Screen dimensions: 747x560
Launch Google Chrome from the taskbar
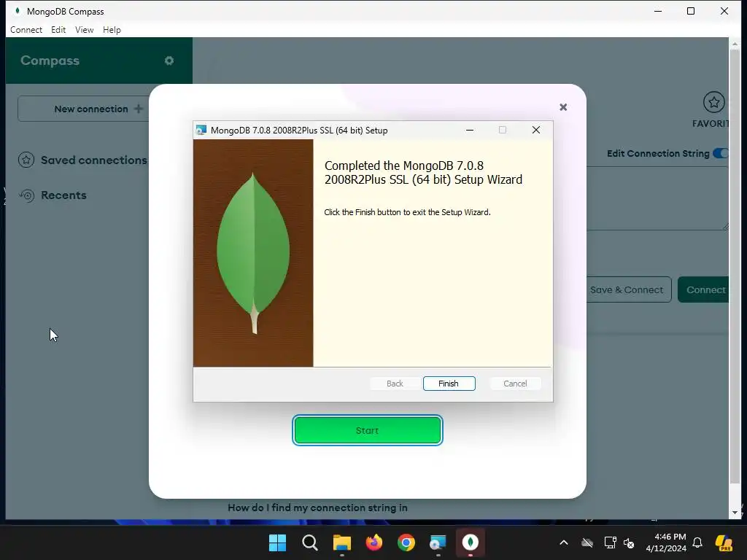[406, 542]
